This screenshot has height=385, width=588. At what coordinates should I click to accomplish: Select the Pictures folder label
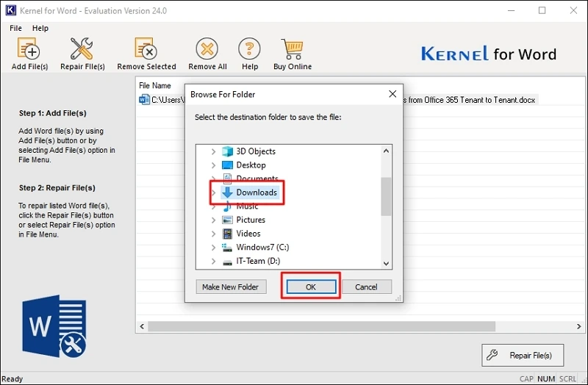pos(251,220)
